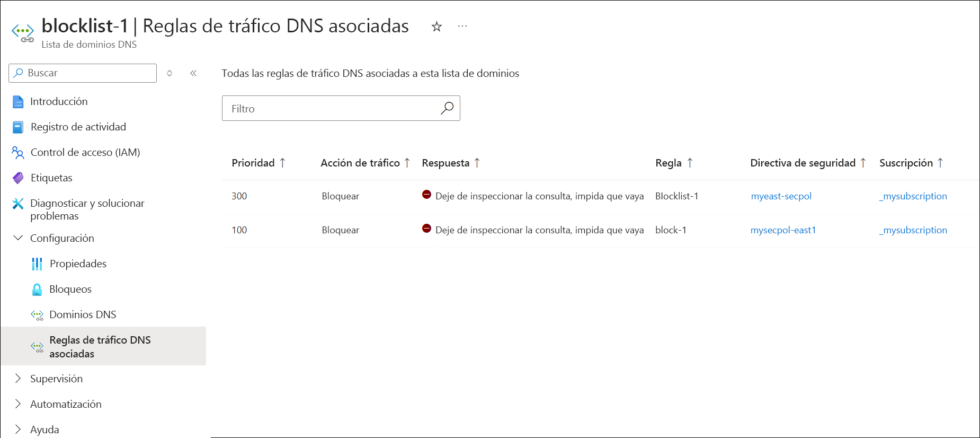Open _mysubscription link in Blocklist-1 row

coord(913,196)
